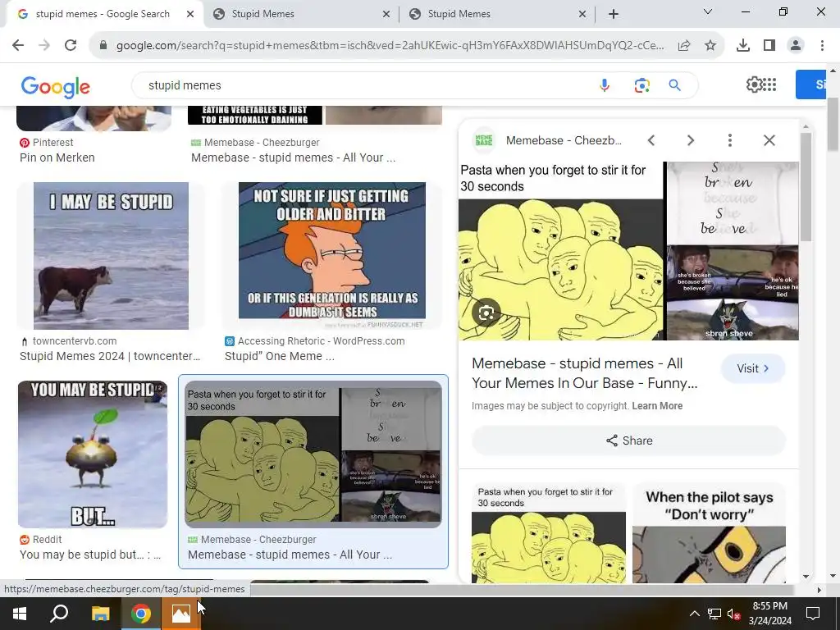
Task: Click the Google search magnifier button
Action: (x=674, y=85)
